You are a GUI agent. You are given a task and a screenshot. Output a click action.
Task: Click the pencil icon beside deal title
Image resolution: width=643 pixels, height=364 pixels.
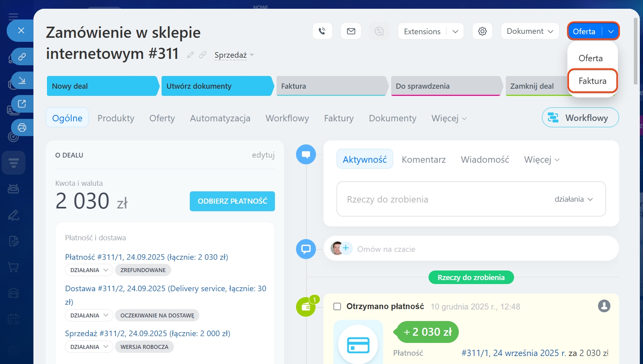pyautogui.click(x=191, y=55)
